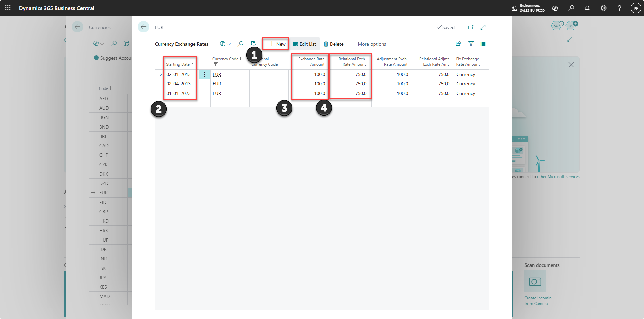The height and width of the screenshot is (319, 644).
Task: Open Currency Code column header menu
Action: [227, 59]
